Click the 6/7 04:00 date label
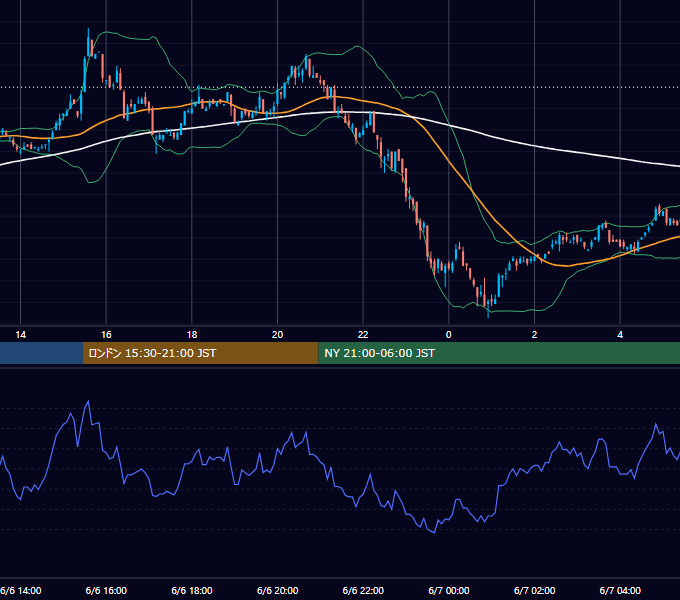 (620, 591)
